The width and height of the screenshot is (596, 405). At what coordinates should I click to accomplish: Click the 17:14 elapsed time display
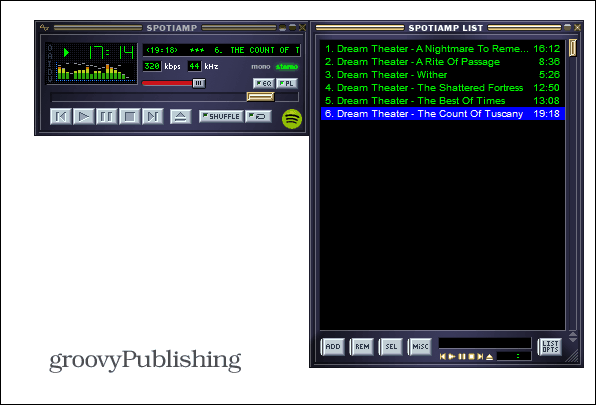coord(111,52)
